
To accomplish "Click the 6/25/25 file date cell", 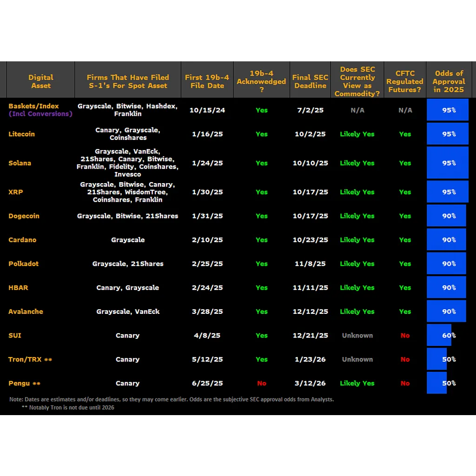I will [207, 383].
